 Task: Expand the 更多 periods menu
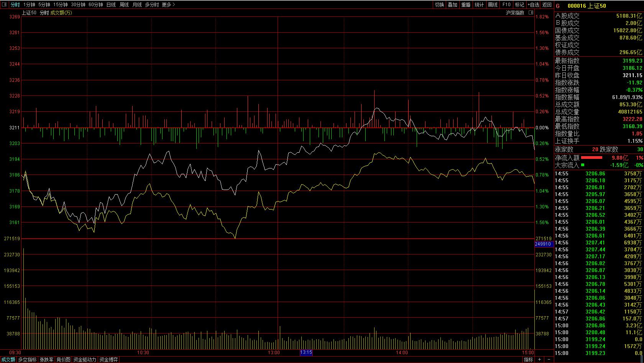coord(168,5)
